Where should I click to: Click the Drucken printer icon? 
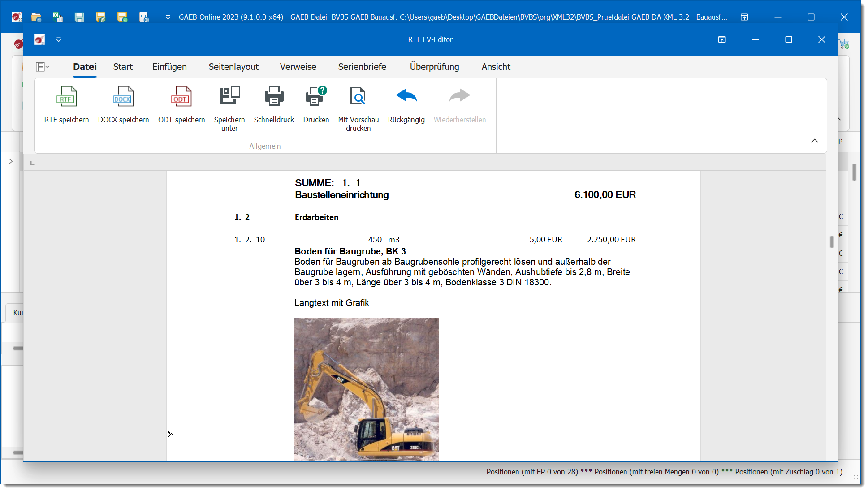point(316,96)
